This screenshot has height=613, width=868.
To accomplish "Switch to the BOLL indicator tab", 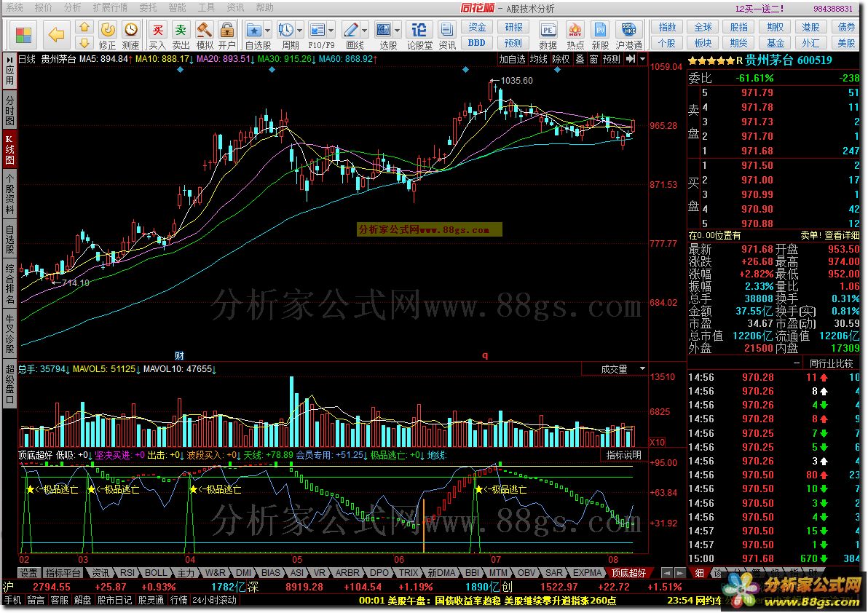I will (156, 573).
